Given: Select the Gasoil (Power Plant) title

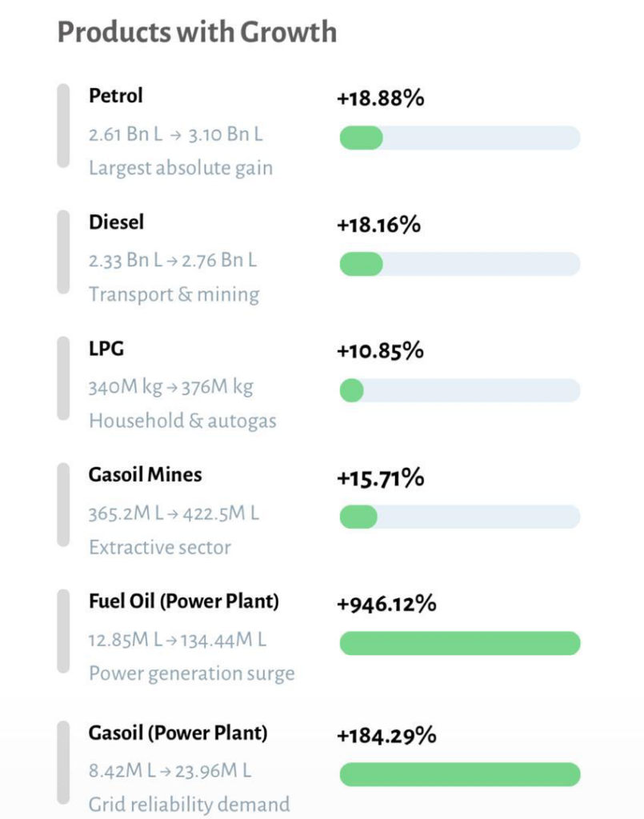Looking at the screenshot, I should 178,732.
